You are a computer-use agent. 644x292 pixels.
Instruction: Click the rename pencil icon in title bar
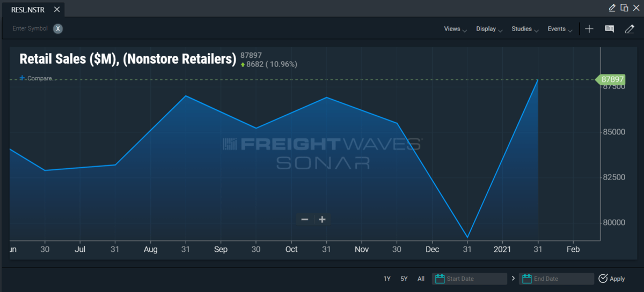612,8
